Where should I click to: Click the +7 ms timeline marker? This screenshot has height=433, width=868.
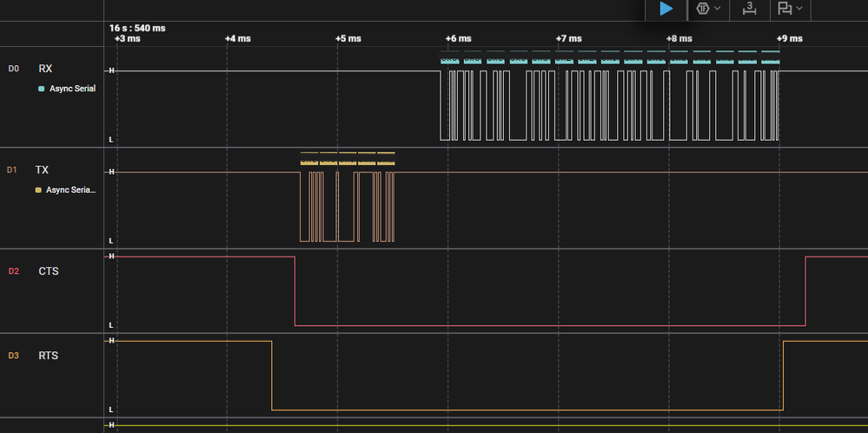tap(568, 38)
